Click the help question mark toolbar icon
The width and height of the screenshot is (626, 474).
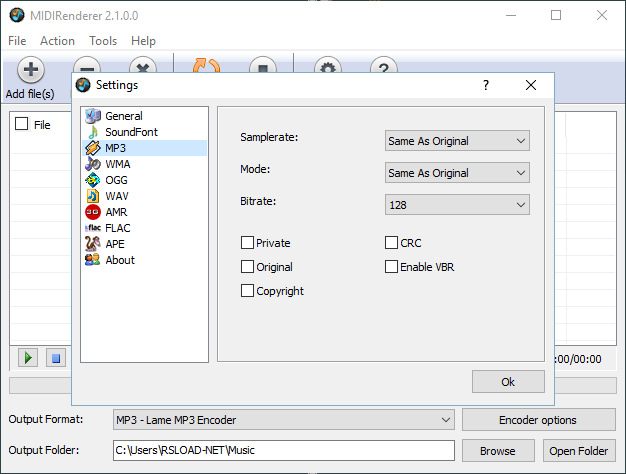[x=384, y=65]
